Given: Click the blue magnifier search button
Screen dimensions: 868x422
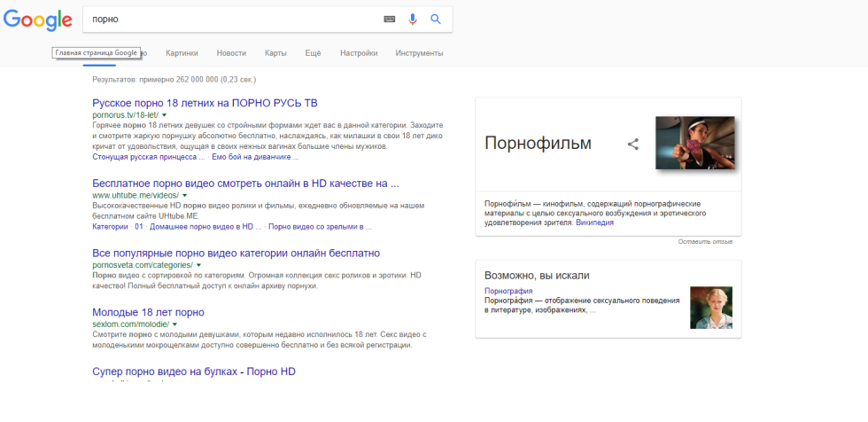Looking at the screenshot, I should pyautogui.click(x=436, y=19).
